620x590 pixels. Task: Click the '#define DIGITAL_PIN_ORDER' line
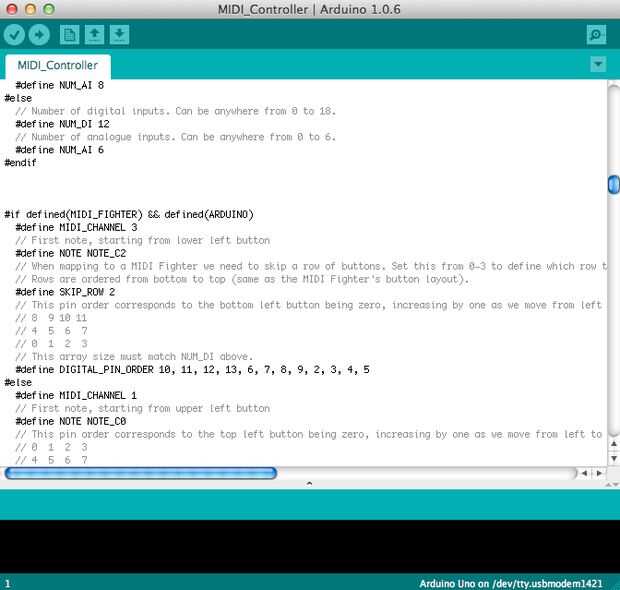click(193, 369)
